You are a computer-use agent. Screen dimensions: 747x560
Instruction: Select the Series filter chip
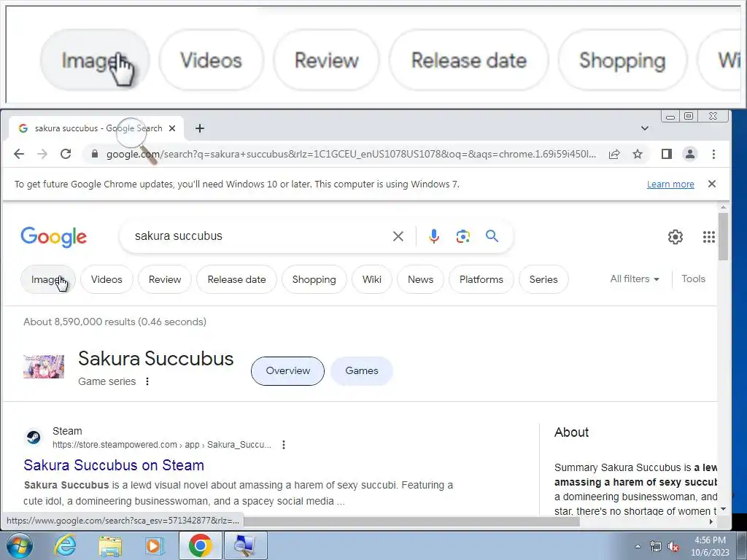point(543,279)
